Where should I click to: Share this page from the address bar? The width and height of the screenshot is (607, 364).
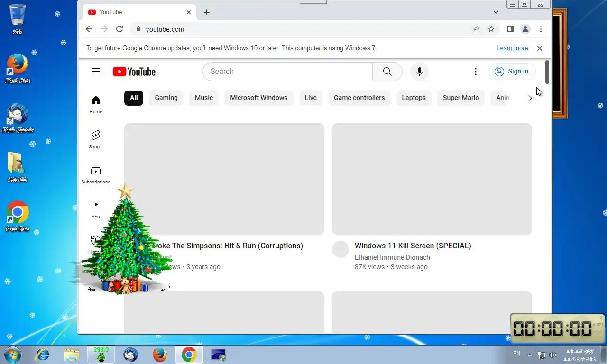click(476, 29)
